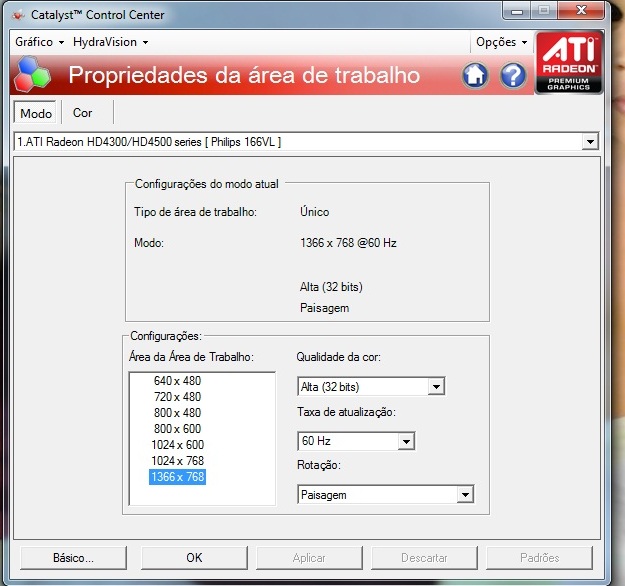Select 1024 x 768 resolution
The width and height of the screenshot is (625, 586).
pyautogui.click(x=177, y=461)
